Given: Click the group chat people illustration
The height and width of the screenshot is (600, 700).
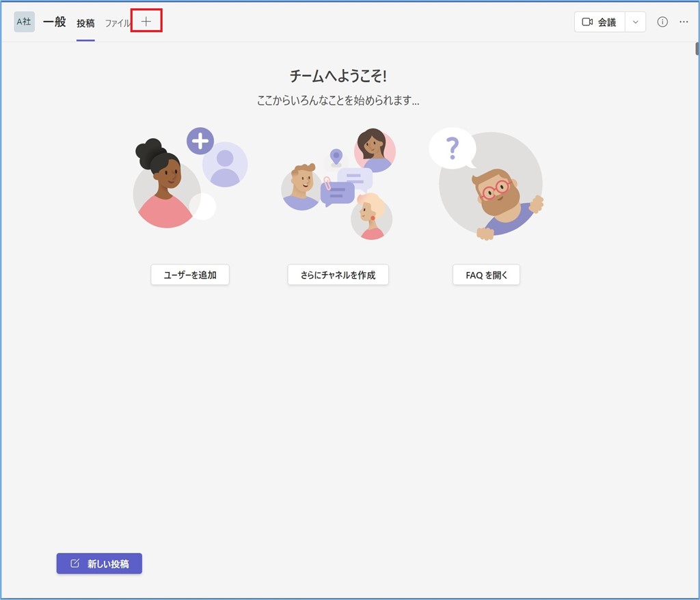Looking at the screenshot, I should click(x=338, y=183).
